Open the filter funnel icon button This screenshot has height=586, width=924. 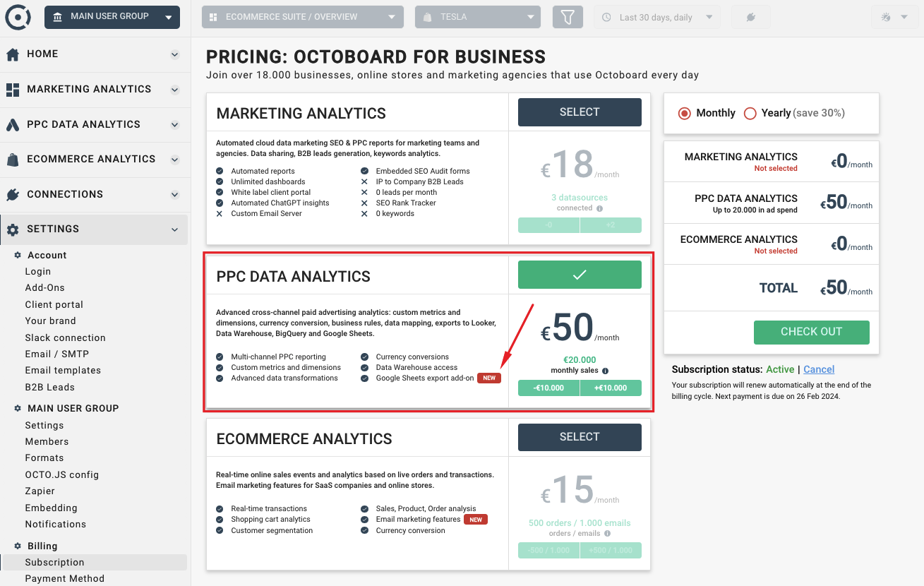[568, 17]
